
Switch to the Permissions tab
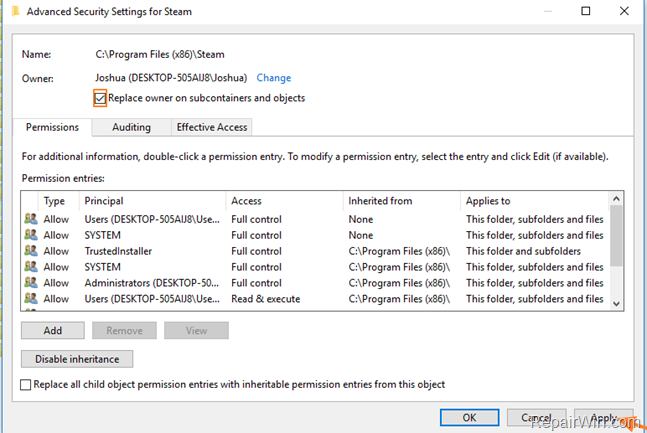pos(52,127)
